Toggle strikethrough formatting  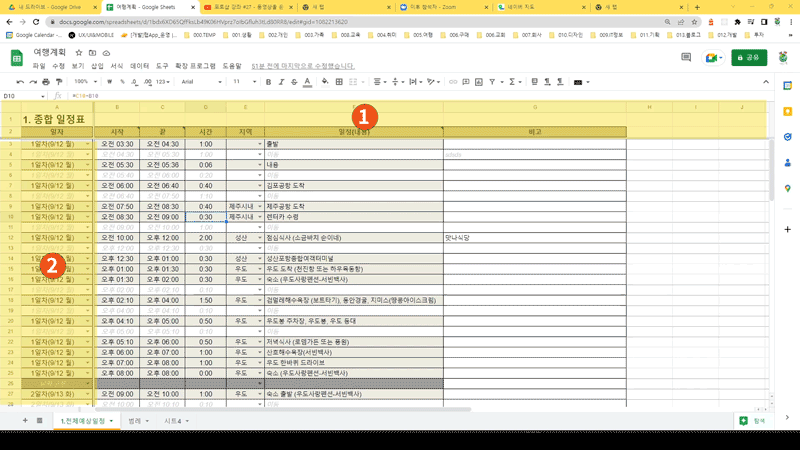coord(294,82)
